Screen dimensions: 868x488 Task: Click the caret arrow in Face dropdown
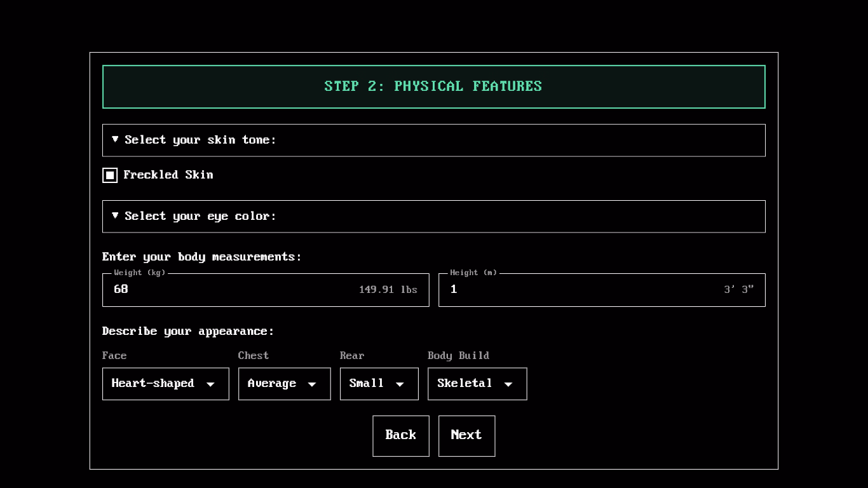pos(210,384)
